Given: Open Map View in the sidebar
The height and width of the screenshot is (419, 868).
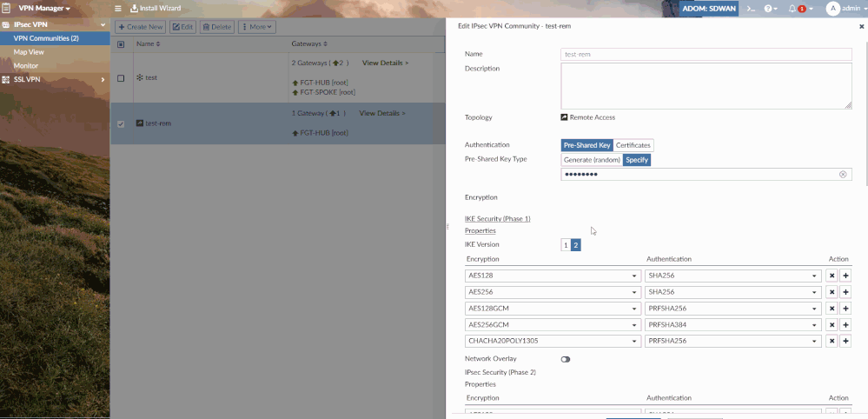Looking at the screenshot, I should coord(29,52).
